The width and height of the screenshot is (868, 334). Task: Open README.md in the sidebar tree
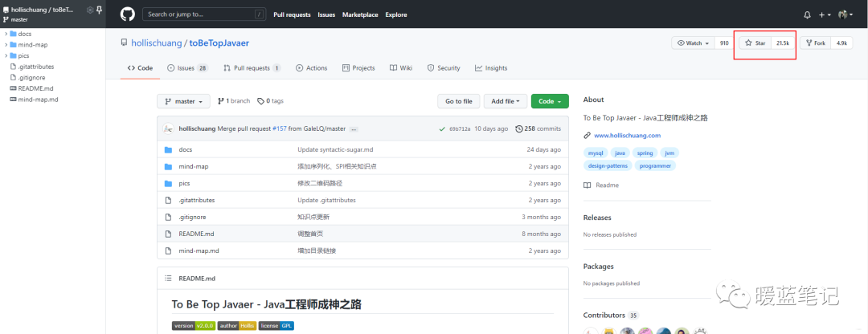(35, 88)
